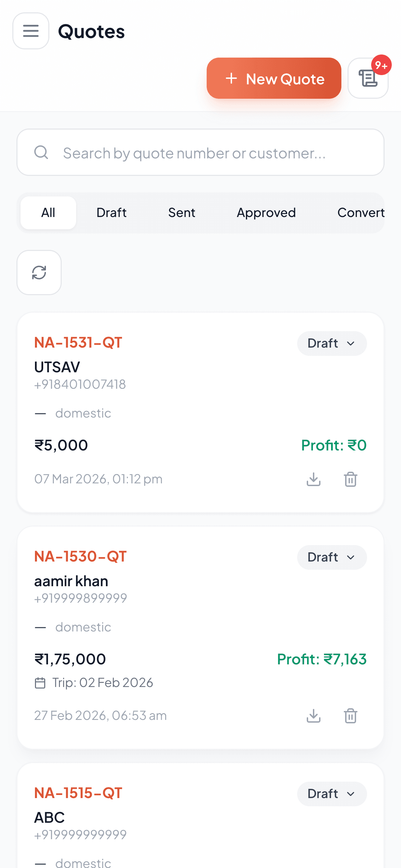Image resolution: width=401 pixels, height=868 pixels.
Task: Download quote NA-1531-QT
Action: tap(314, 479)
